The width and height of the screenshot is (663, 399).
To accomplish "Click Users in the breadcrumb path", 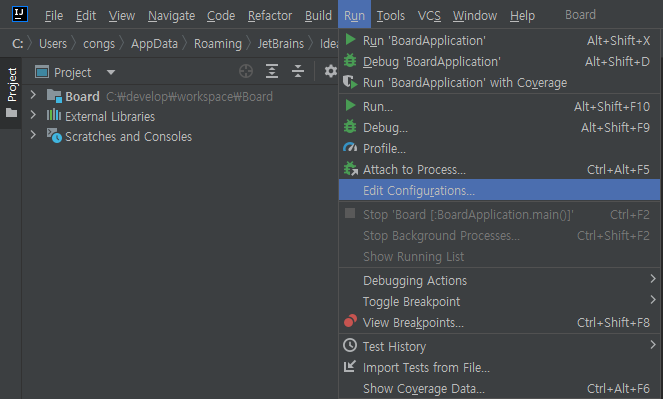I will 53,44.
